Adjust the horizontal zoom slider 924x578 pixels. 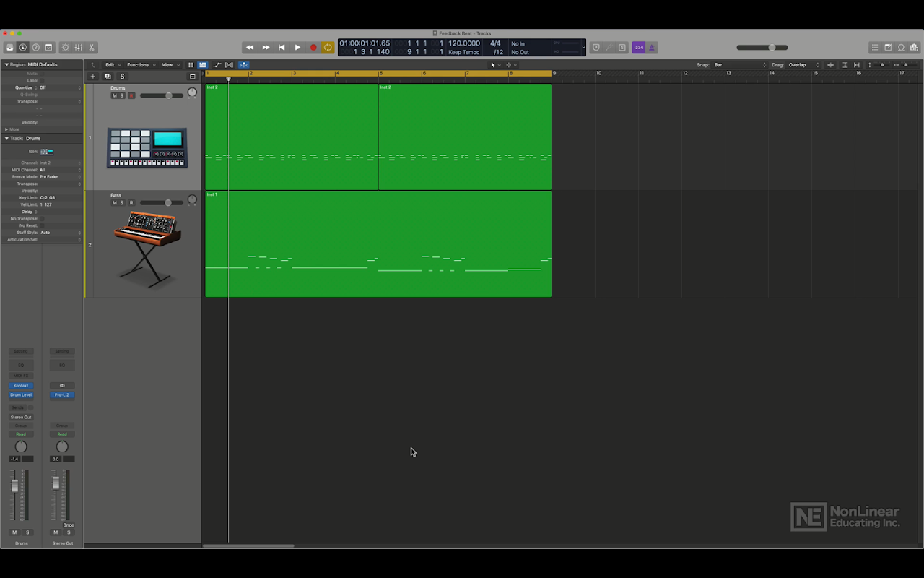click(905, 65)
